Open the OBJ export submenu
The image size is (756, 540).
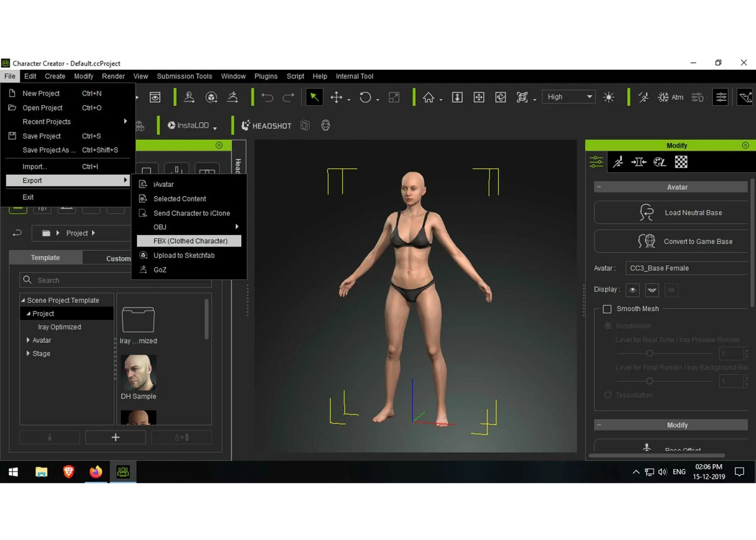(x=189, y=227)
